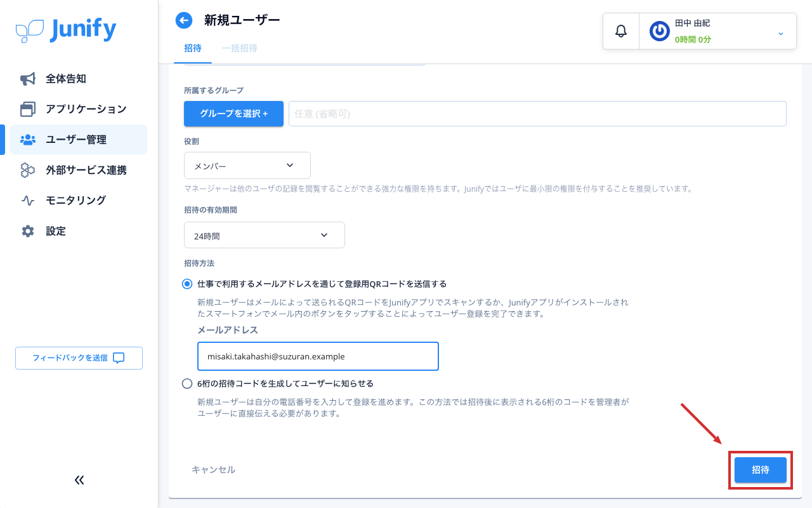Open the 役割 dropdown showing メンバー
The image size is (812, 508).
pyautogui.click(x=247, y=165)
